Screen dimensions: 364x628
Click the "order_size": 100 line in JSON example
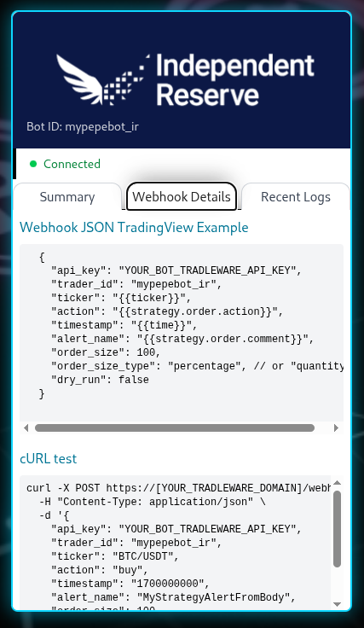coord(106,352)
